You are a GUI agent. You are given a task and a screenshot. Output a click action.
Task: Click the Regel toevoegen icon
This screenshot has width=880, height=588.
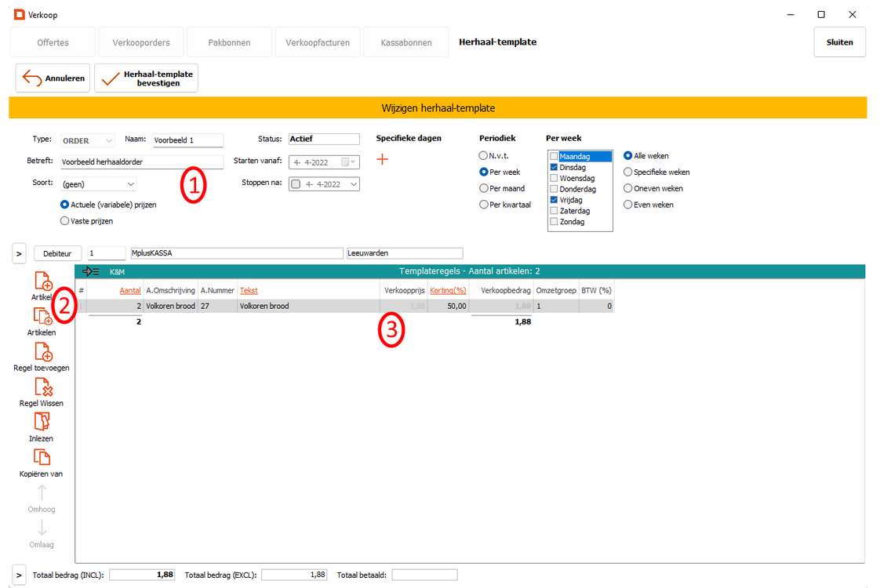pos(42,352)
